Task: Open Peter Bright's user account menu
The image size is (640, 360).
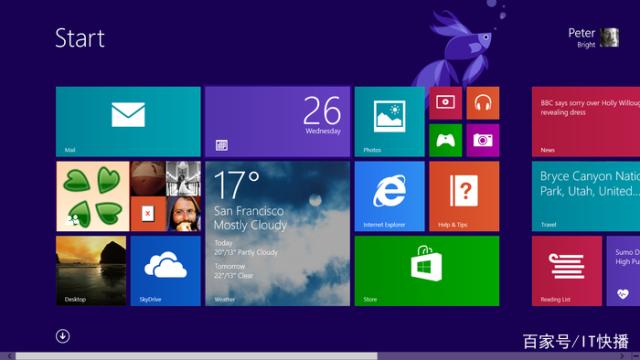Action: coord(594,38)
